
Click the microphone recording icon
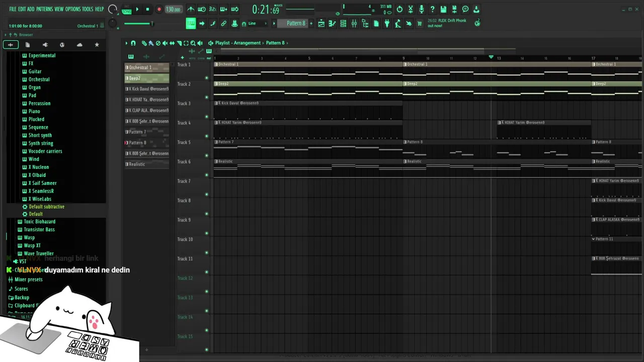(x=421, y=9)
